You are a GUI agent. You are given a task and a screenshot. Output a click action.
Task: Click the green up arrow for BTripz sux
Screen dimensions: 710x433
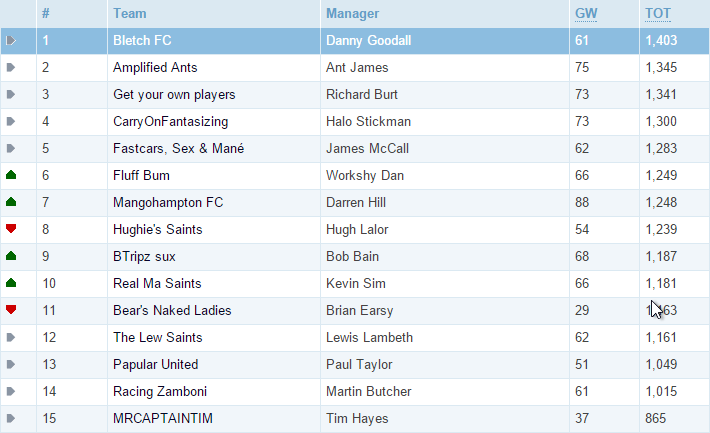pos(11,256)
